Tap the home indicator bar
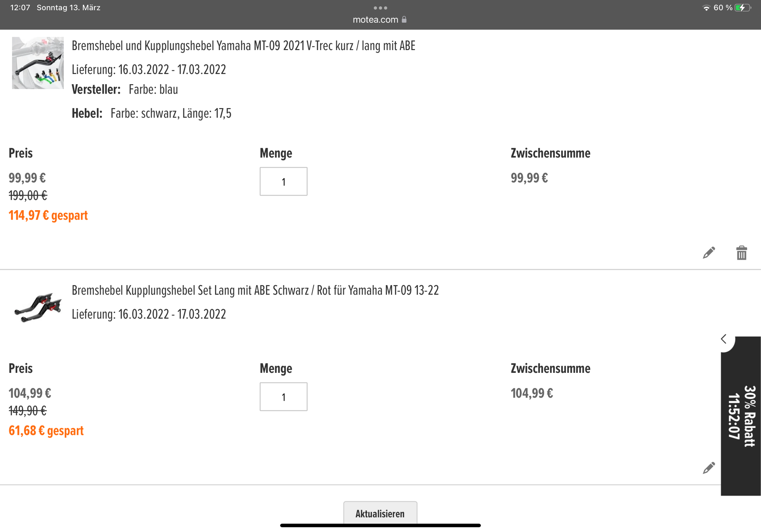Image resolution: width=761 pixels, height=532 pixels. (x=380, y=526)
